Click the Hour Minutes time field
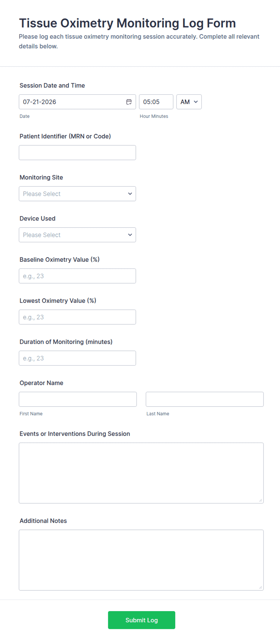Viewport: 280px width, 644px height. coord(156,102)
